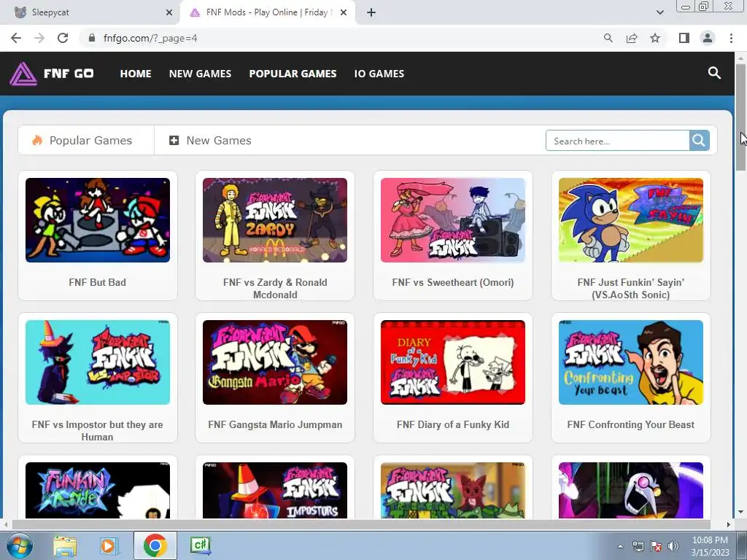Open the Windows Start button
This screenshot has height=560, width=747.
(x=20, y=545)
